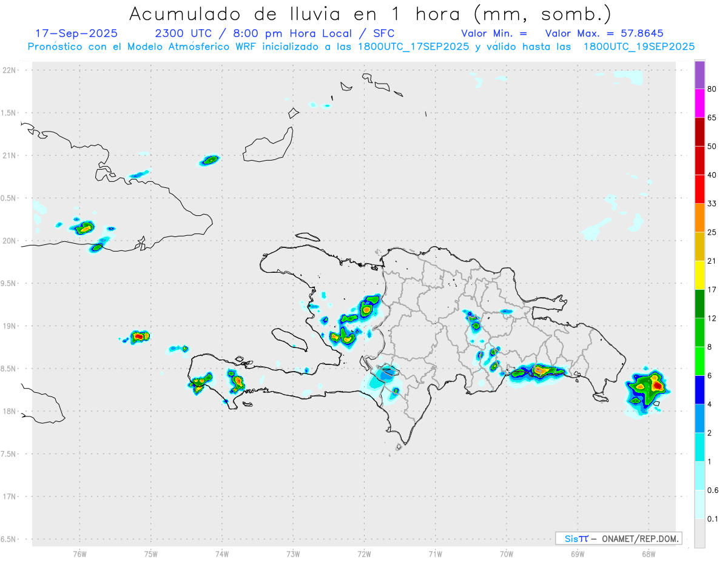Click the "Pronóstico con el Modelo Atmosférico WRF" subtitle
The height and width of the screenshot is (562, 728).
(x=143, y=46)
